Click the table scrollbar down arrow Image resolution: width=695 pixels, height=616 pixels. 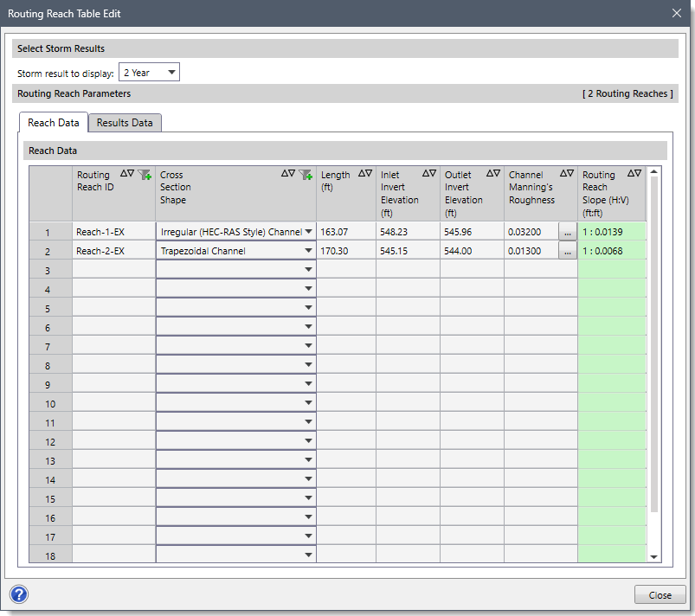click(653, 557)
